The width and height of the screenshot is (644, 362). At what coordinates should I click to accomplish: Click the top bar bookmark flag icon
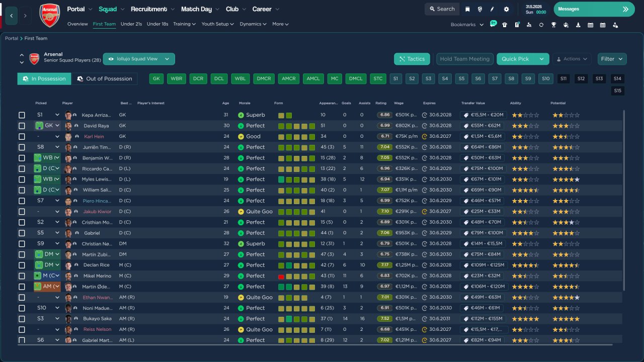[467, 9]
